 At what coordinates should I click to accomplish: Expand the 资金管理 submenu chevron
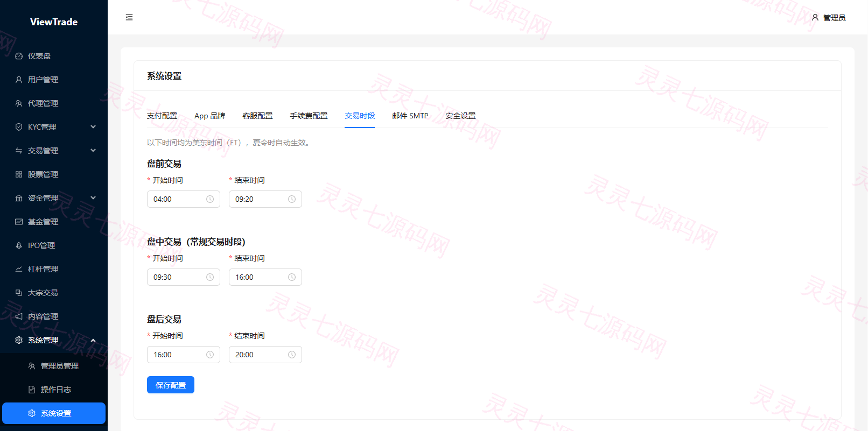tap(93, 198)
